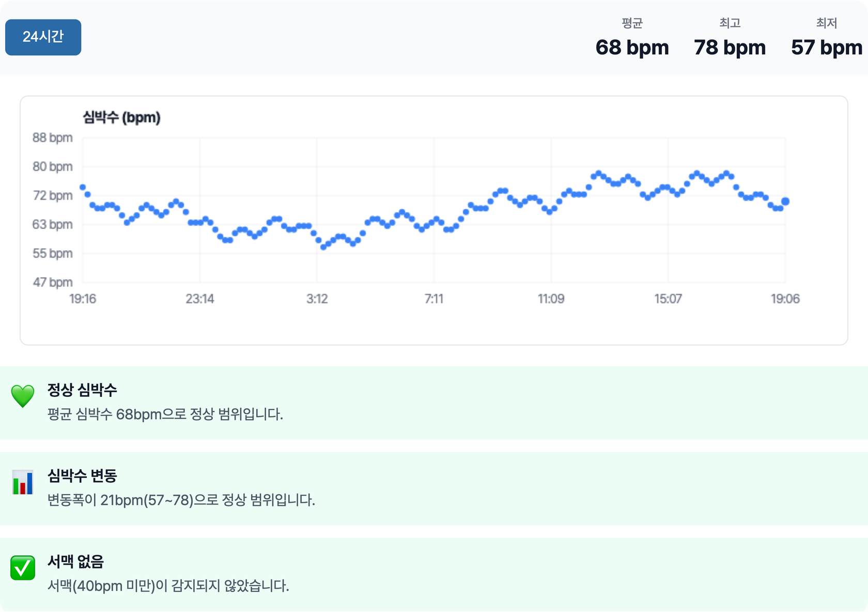Click the 19:06 time axis label
Image resolution: width=868 pixels, height=615 pixels.
coord(785,299)
